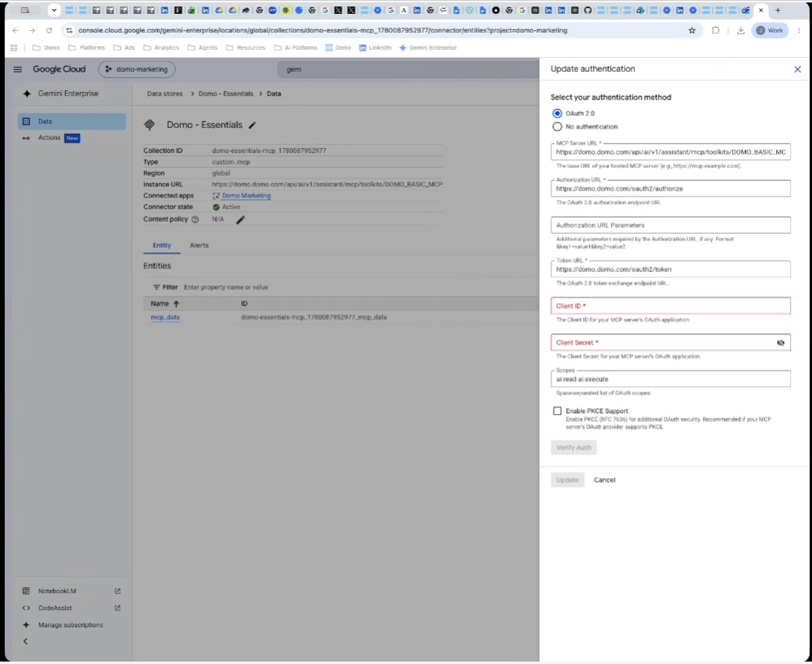Switch to the Entity tab

161,245
